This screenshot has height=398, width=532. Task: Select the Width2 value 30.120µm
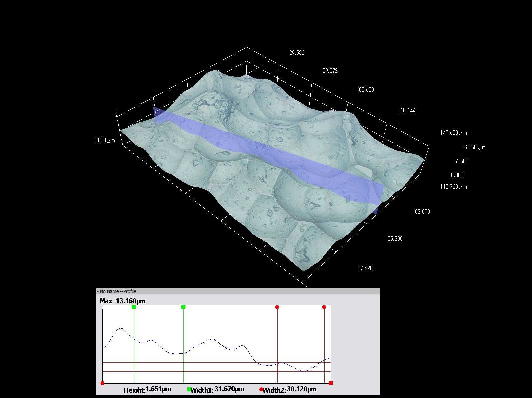[x=302, y=389]
